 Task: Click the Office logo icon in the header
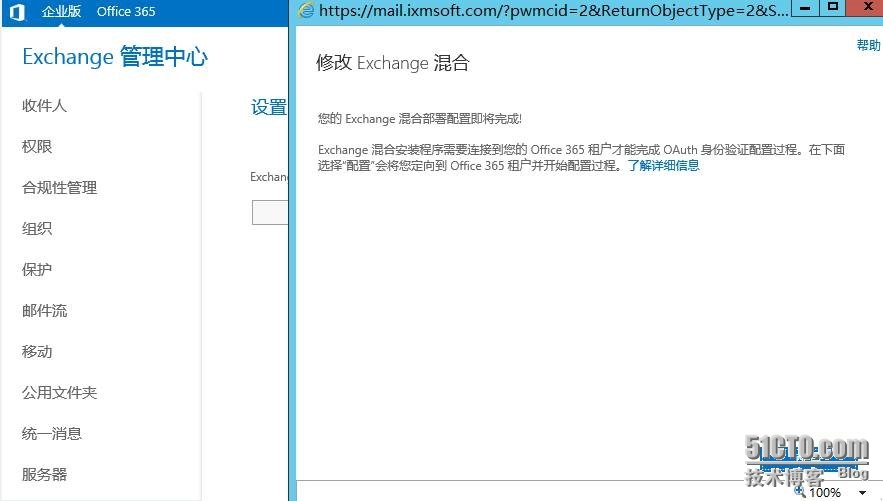tap(17, 12)
